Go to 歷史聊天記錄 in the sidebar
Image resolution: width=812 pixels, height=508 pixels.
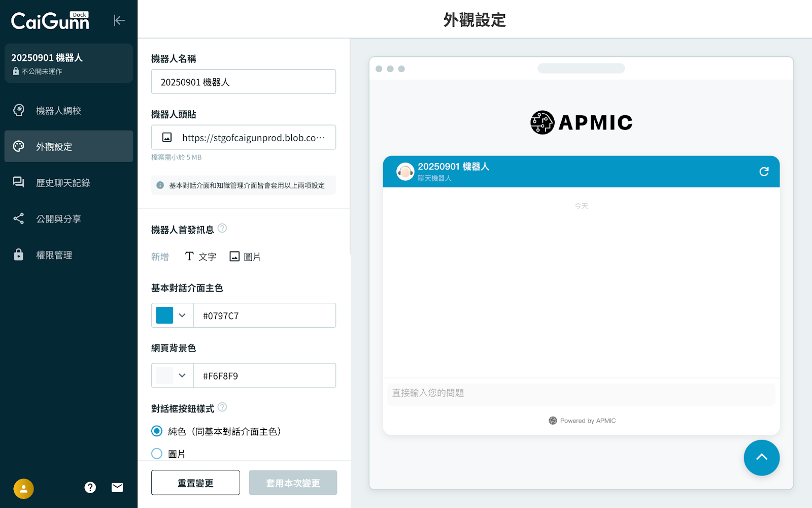[63, 183]
